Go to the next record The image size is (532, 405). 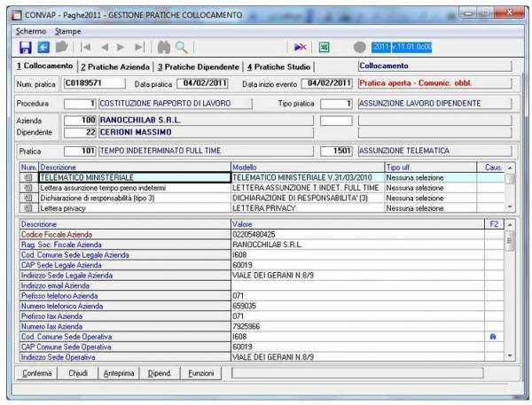pyautogui.click(x=121, y=47)
